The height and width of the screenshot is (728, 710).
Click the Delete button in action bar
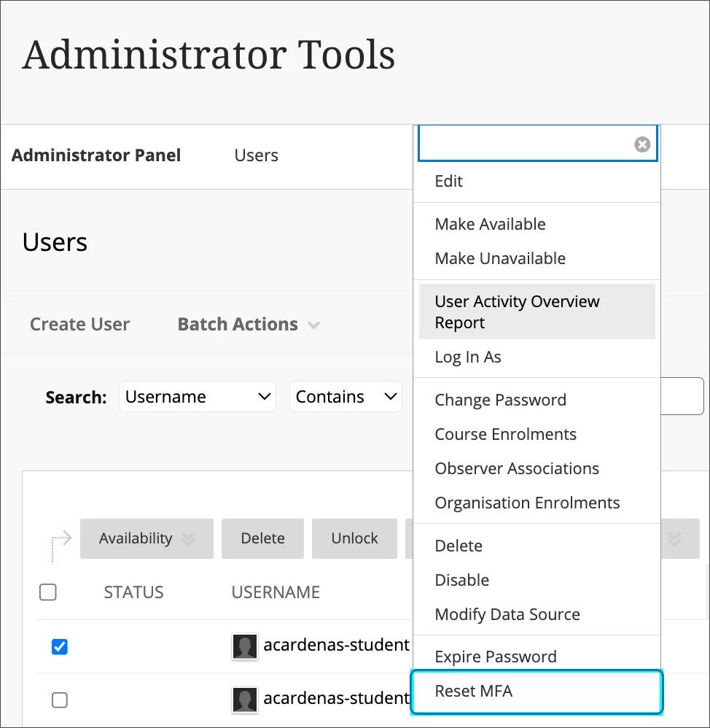tap(262, 539)
